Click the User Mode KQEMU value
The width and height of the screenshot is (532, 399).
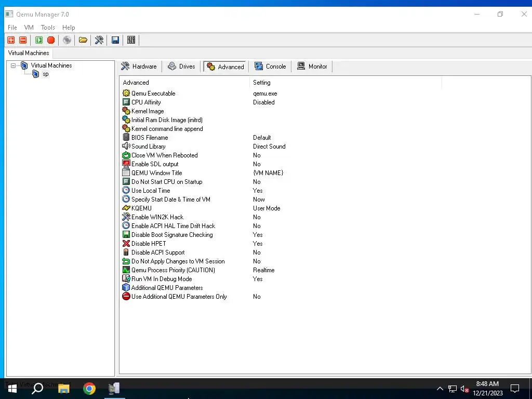[x=267, y=208]
